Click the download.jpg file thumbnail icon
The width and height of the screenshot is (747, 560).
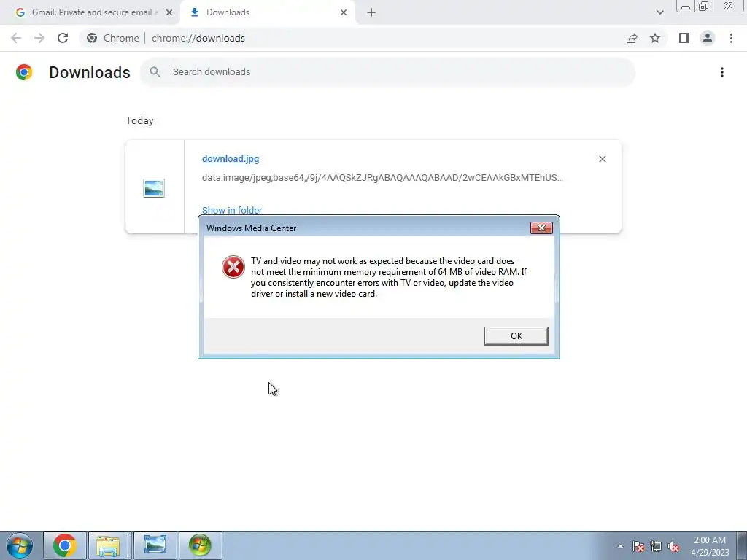click(x=154, y=188)
